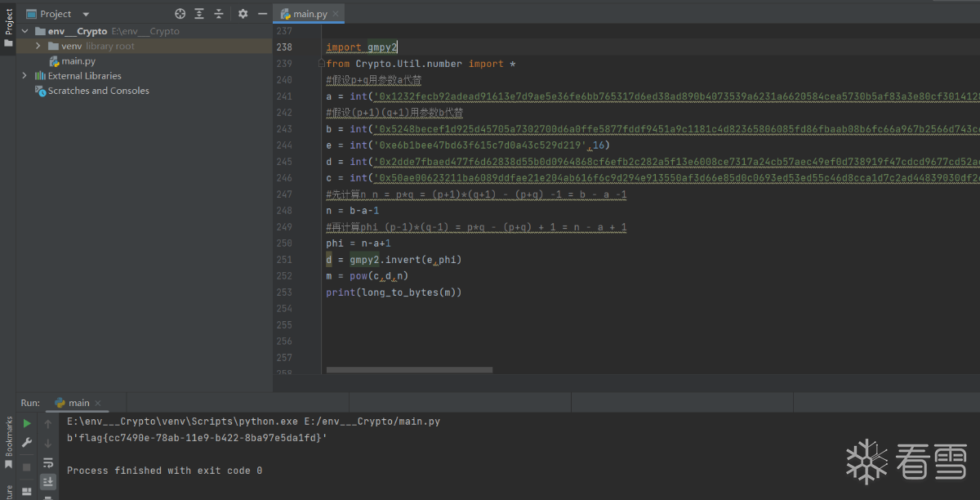Expand the venv library root folder
Image resolution: width=980 pixels, height=500 pixels.
pos(38,46)
